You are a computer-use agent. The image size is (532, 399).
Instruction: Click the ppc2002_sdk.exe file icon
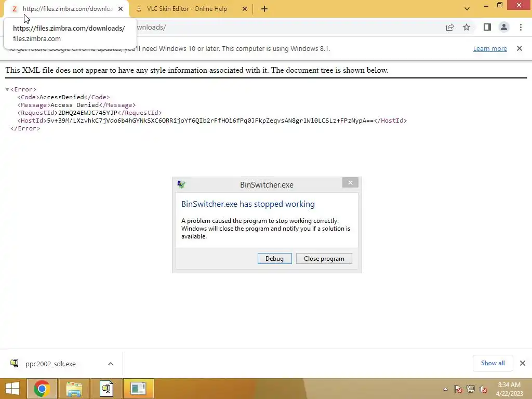[14, 363]
